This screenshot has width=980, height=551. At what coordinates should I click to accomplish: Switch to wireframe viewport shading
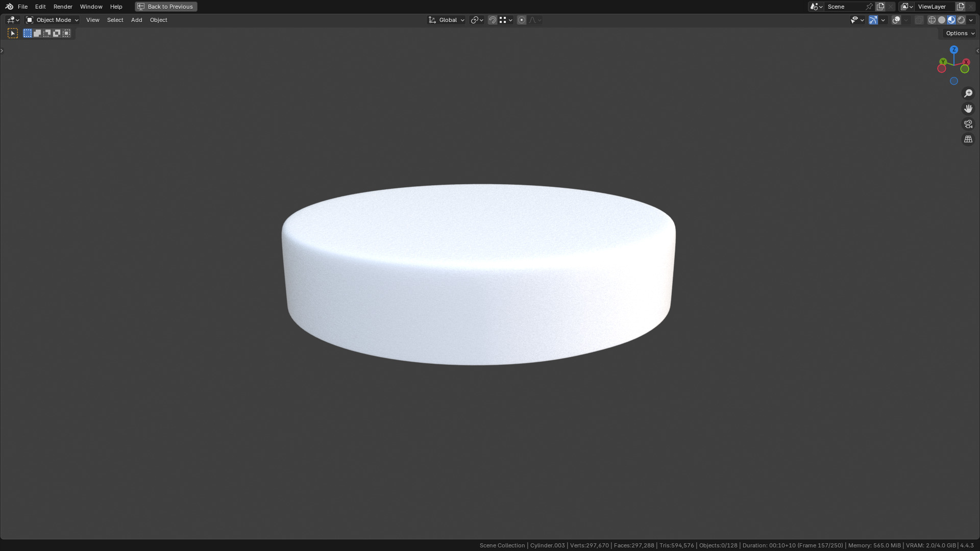tap(932, 20)
